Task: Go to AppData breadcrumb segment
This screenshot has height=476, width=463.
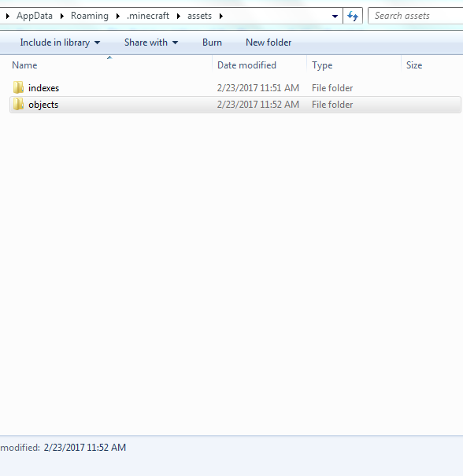Action: 35,16
